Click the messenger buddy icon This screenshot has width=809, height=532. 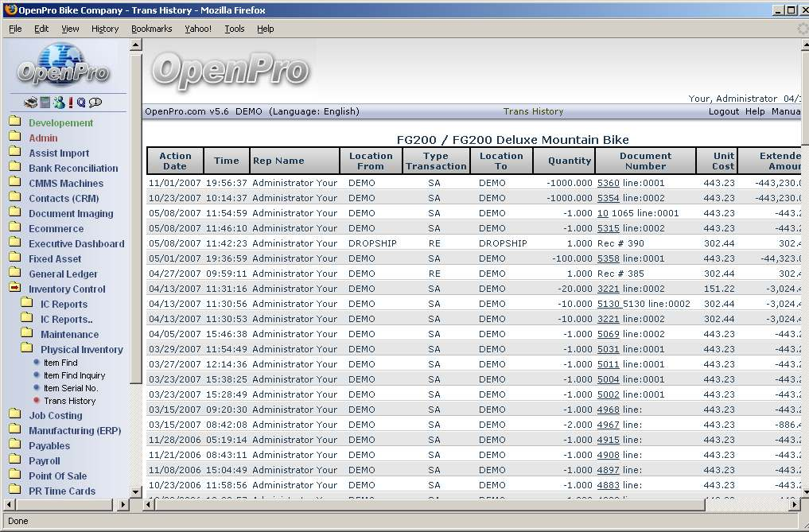coord(59,103)
